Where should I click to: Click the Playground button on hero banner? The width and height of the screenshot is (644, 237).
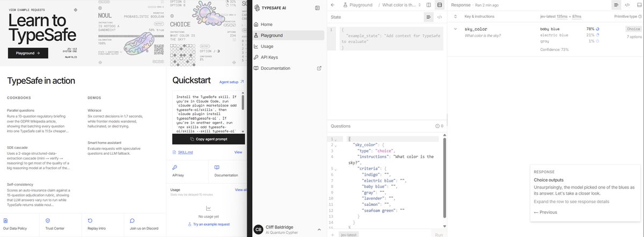[x=28, y=53]
